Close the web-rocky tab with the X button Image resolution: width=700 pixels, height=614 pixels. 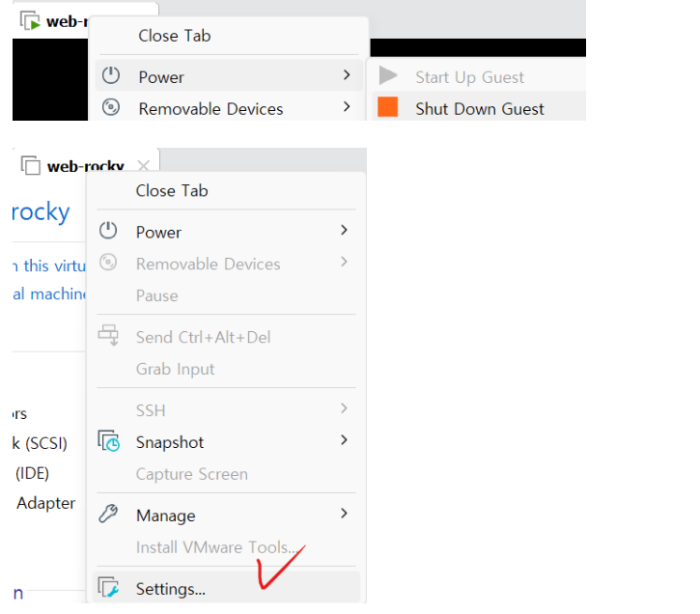coord(143,166)
